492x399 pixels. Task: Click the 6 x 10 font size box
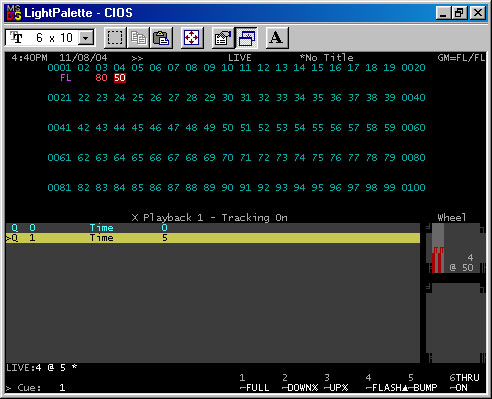pyautogui.click(x=50, y=37)
